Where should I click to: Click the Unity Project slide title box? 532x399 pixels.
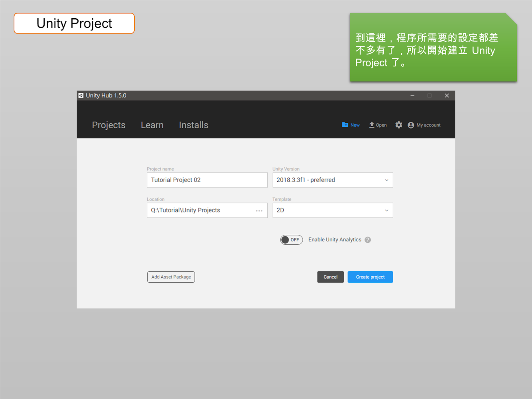[x=74, y=23]
